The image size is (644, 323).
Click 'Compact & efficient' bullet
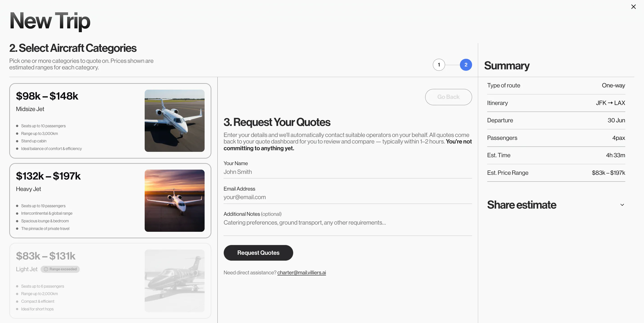click(38, 301)
